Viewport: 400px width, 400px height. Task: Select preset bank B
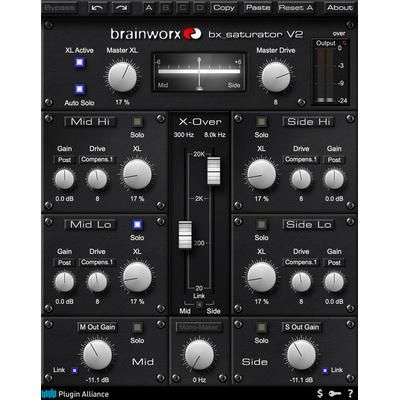point(165,7)
